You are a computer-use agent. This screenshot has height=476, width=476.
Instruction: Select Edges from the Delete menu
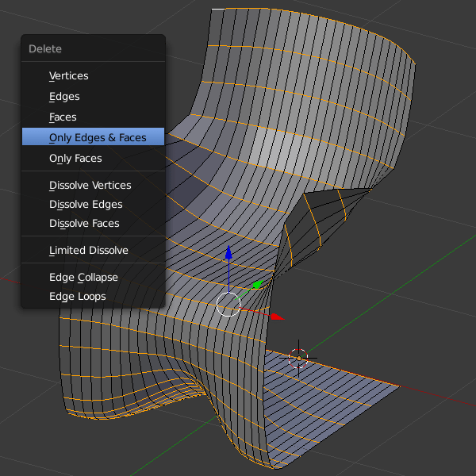64,97
